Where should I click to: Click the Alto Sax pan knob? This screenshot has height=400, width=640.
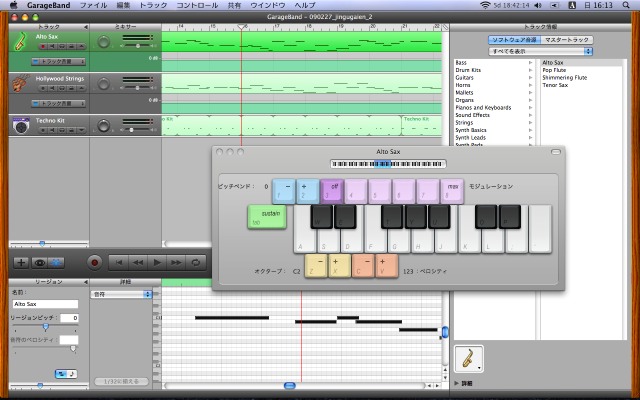click(x=104, y=41)
